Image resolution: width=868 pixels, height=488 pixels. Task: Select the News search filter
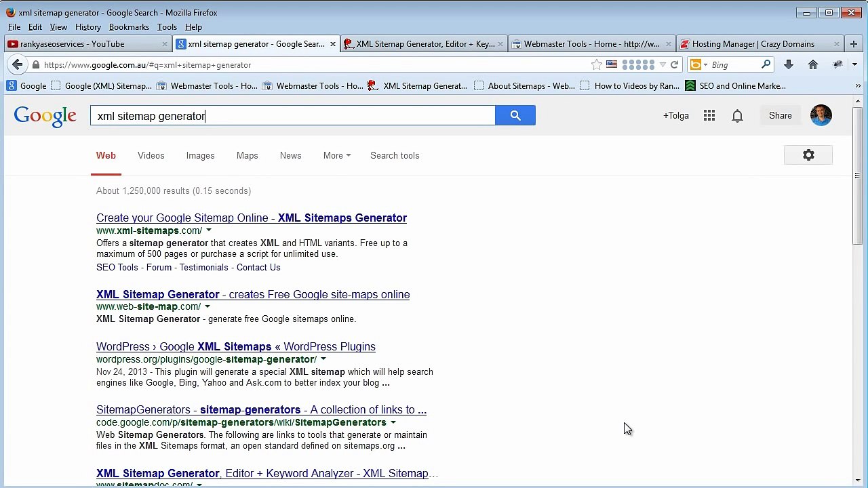point(290,156)
